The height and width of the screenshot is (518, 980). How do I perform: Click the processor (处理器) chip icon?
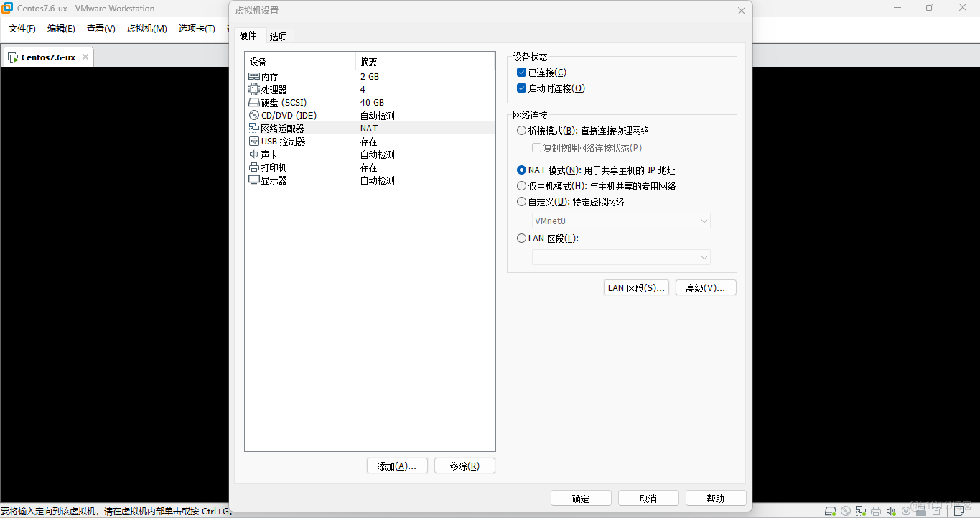[254, 90]
